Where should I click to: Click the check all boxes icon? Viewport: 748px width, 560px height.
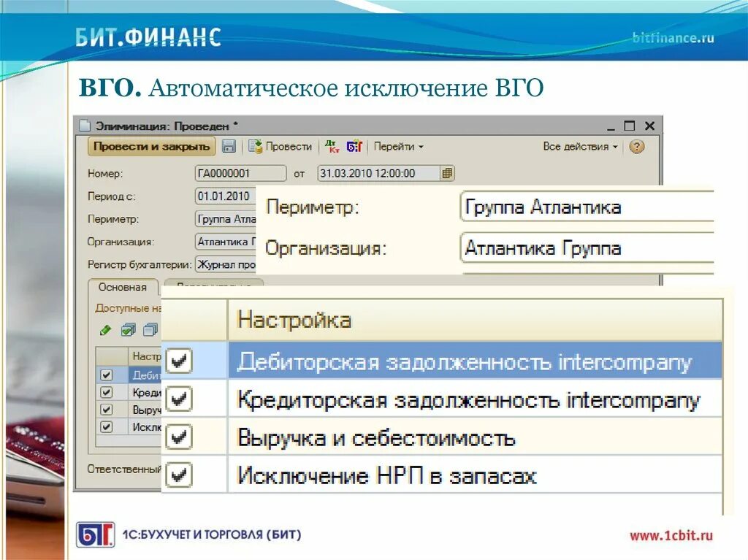[128, 329]
